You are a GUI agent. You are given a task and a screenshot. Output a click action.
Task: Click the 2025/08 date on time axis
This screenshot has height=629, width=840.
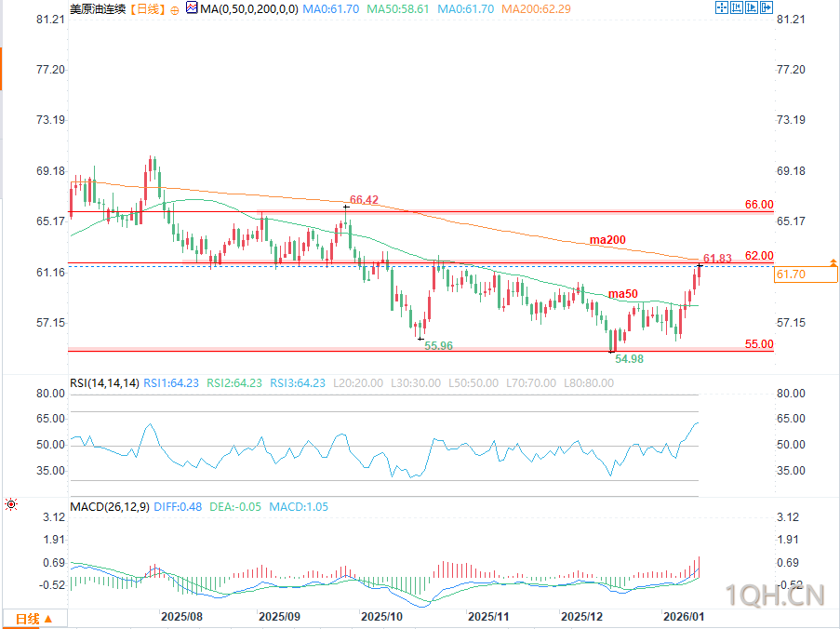[x=181, y=616]
